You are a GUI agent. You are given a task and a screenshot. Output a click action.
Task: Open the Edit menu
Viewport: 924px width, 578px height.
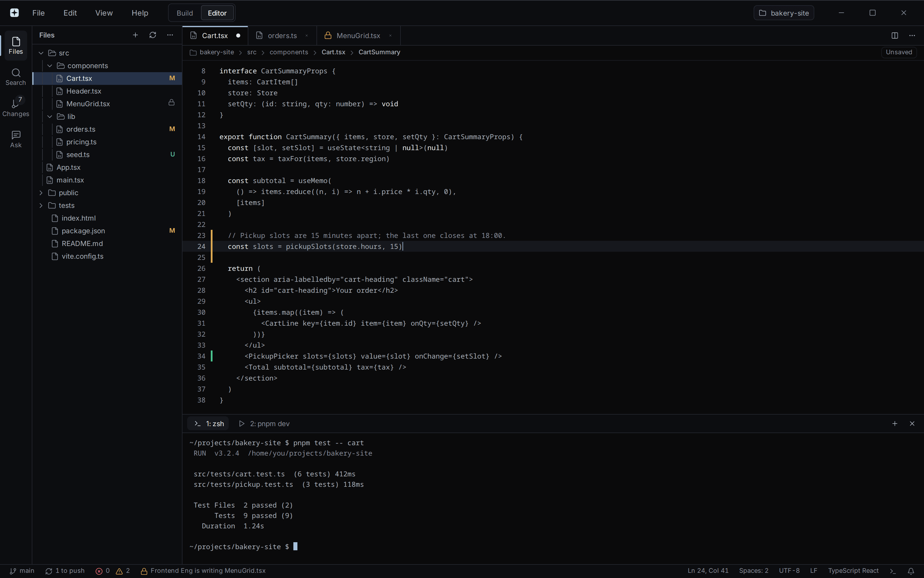(x=70, y=13)
